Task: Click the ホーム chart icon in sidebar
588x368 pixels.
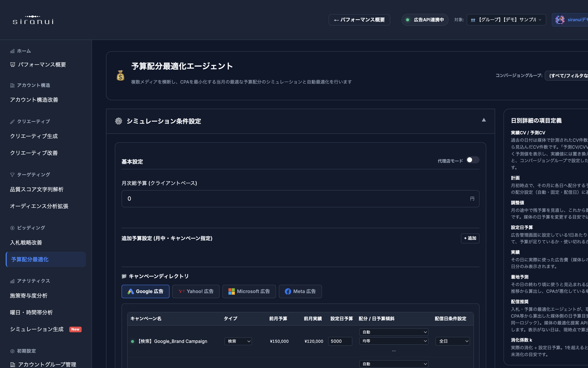Action: pos(12,51)
